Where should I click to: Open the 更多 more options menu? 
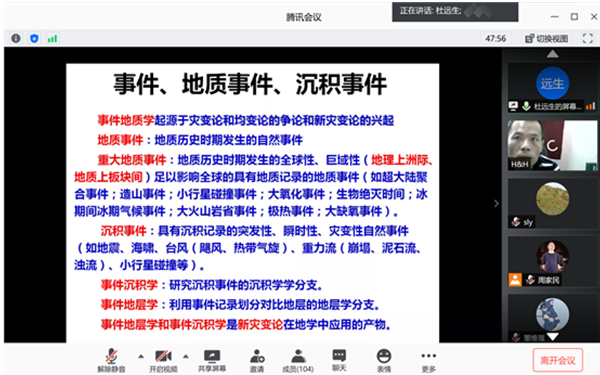coord(429,360)
